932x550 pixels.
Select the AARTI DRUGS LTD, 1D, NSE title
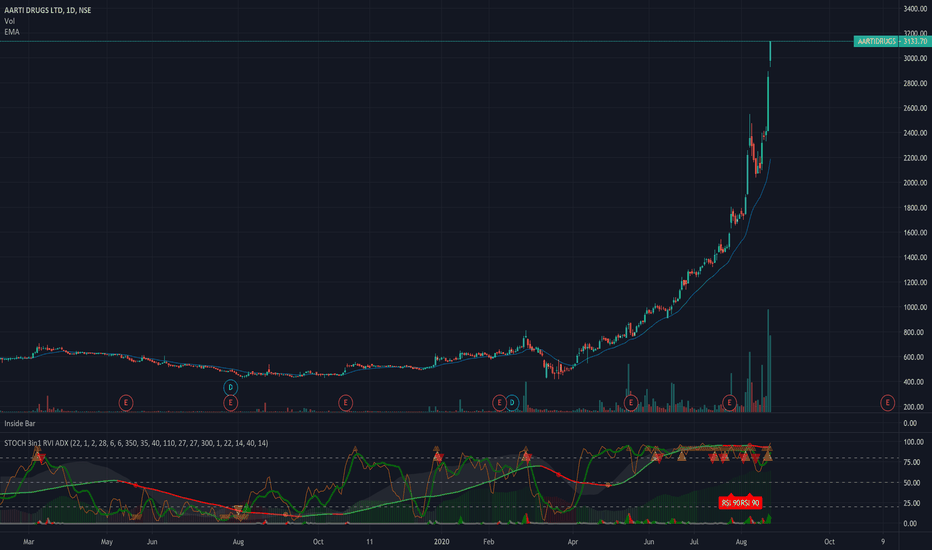click(x=48, y=10)
